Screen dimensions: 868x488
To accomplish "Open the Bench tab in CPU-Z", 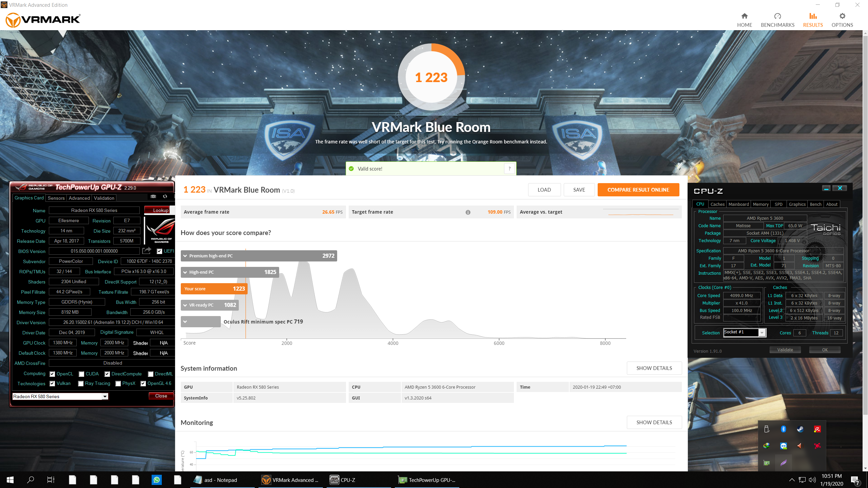I will (815, 204).
